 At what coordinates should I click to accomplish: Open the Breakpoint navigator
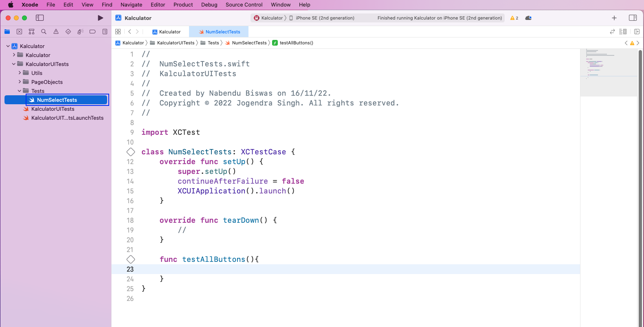point(92,31)
